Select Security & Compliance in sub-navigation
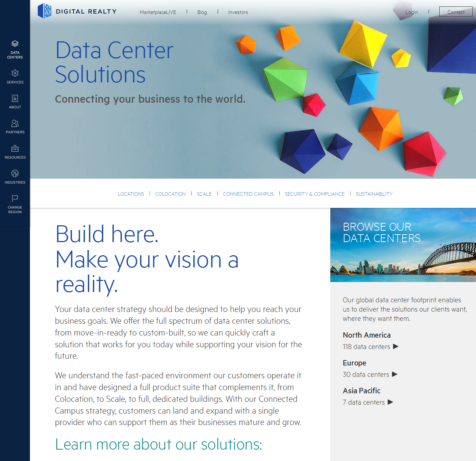 pos(315,194)
